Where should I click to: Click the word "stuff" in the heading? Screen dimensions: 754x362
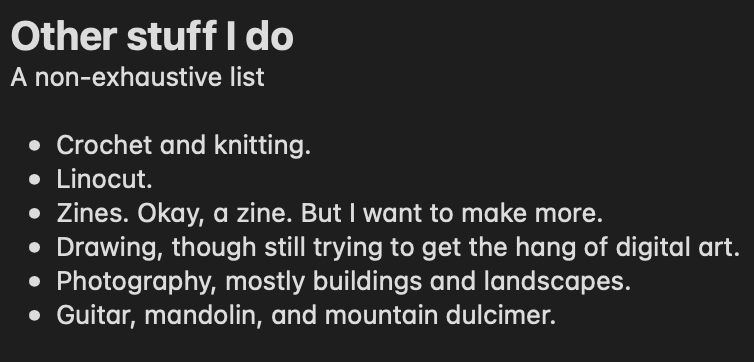[x=171, y=37]
